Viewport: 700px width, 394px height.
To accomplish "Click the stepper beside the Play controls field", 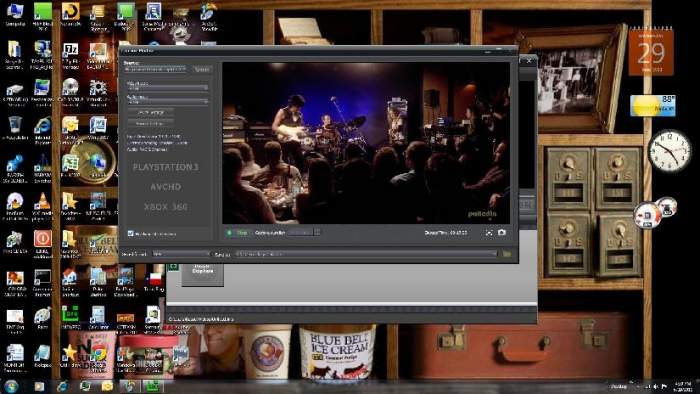I will tap(317, 232).
